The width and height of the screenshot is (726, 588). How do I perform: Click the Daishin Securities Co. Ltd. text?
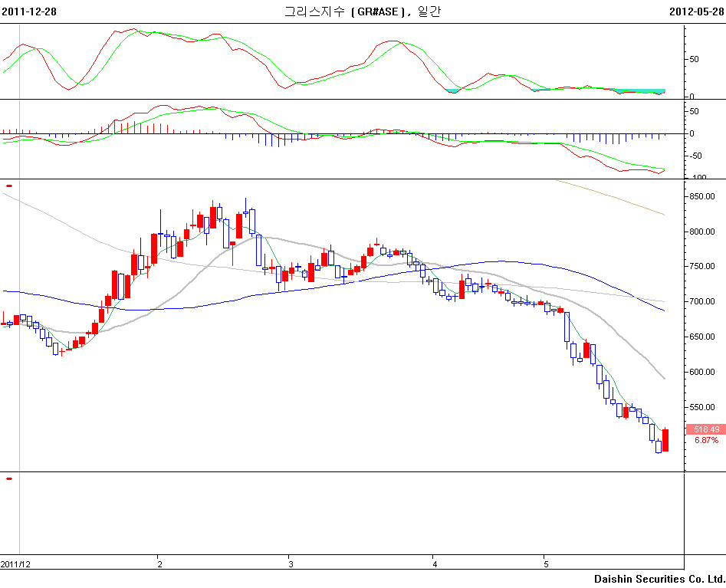659,579
